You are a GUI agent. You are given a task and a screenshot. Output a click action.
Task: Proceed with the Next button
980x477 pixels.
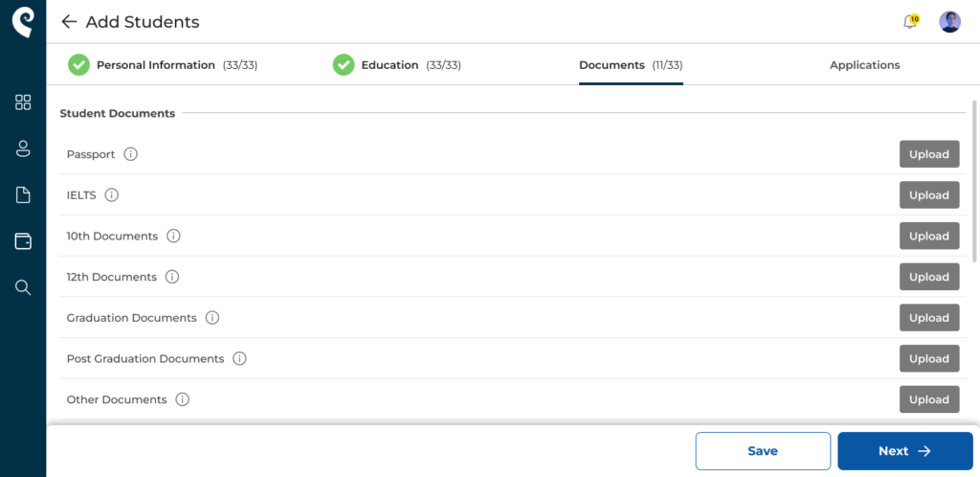click(905, 451)
